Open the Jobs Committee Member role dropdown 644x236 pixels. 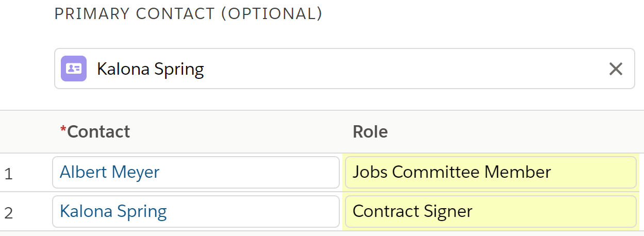(x=491, y=172)
